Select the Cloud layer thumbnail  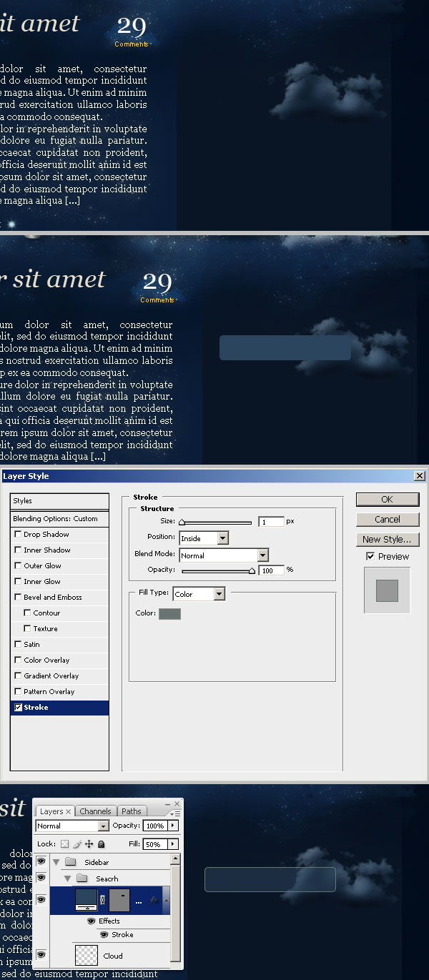click(87, 956)
